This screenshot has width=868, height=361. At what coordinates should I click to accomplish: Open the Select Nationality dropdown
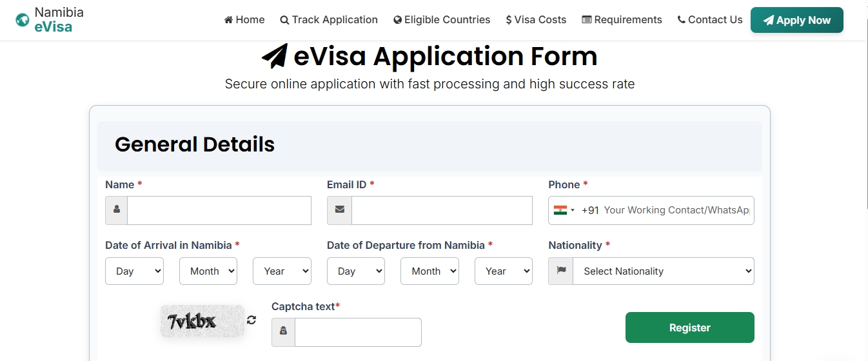coord(663,271)
